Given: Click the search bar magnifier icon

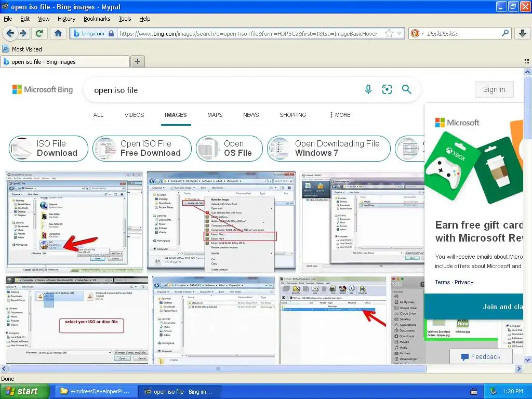Looking at the screenshot, I should click(x=505, y=33).
